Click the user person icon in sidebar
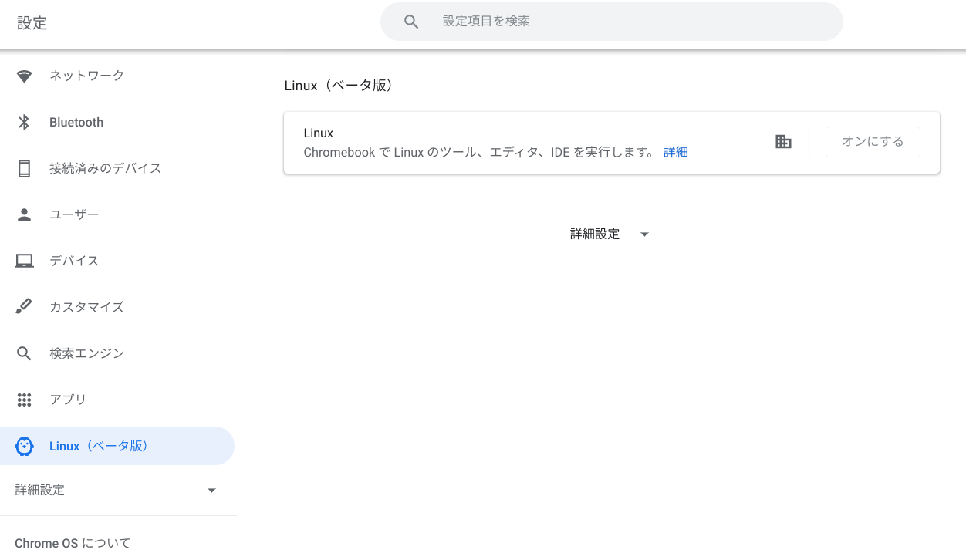 tap(25, 214)
